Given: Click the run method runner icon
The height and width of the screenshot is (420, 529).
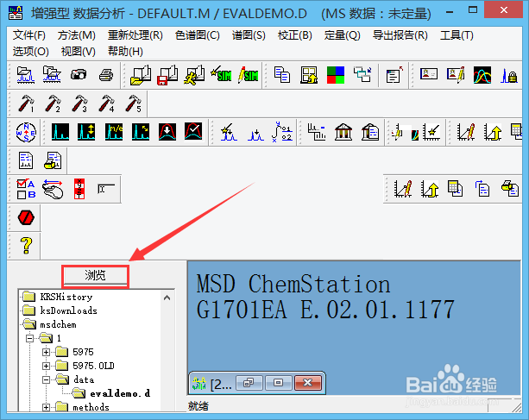Looking at the screenshot, I should pyautogui.click(x=194, y=74).
